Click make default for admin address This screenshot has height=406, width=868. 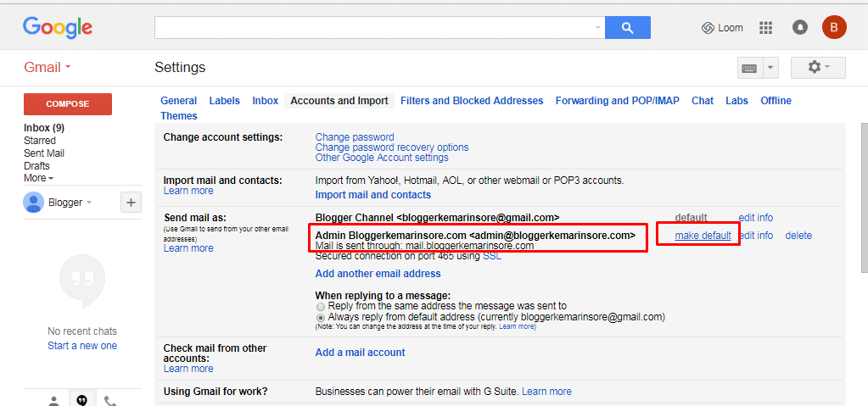(x=703, y=236)
